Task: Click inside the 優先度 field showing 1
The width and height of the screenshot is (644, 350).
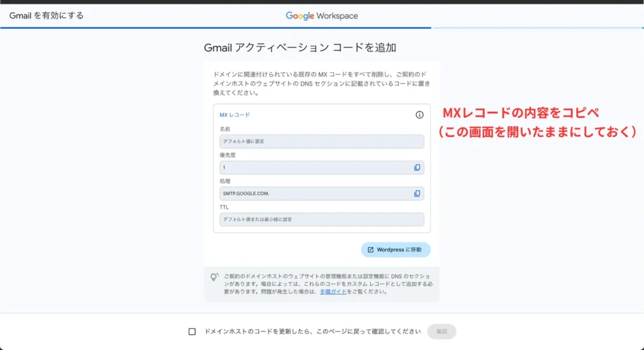Action: [x=314, y=168]
